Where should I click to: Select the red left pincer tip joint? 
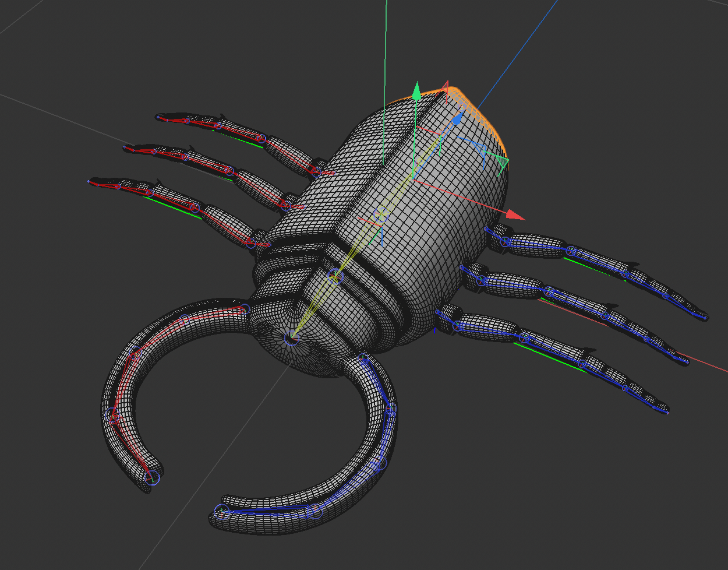point(151,478)
